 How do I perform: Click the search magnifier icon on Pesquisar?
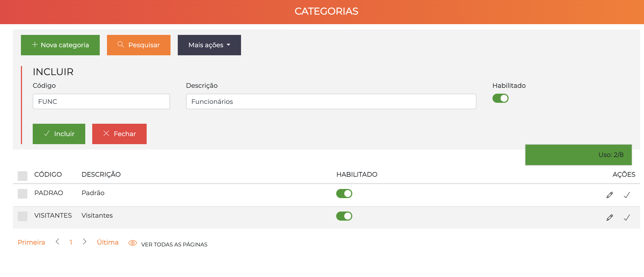coord(121,45)
